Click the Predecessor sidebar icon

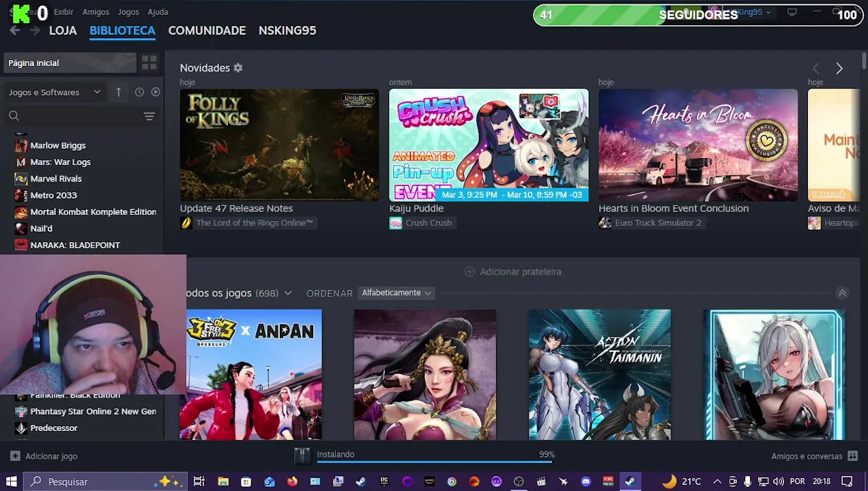pyautogui.click(x=21, y=428)
